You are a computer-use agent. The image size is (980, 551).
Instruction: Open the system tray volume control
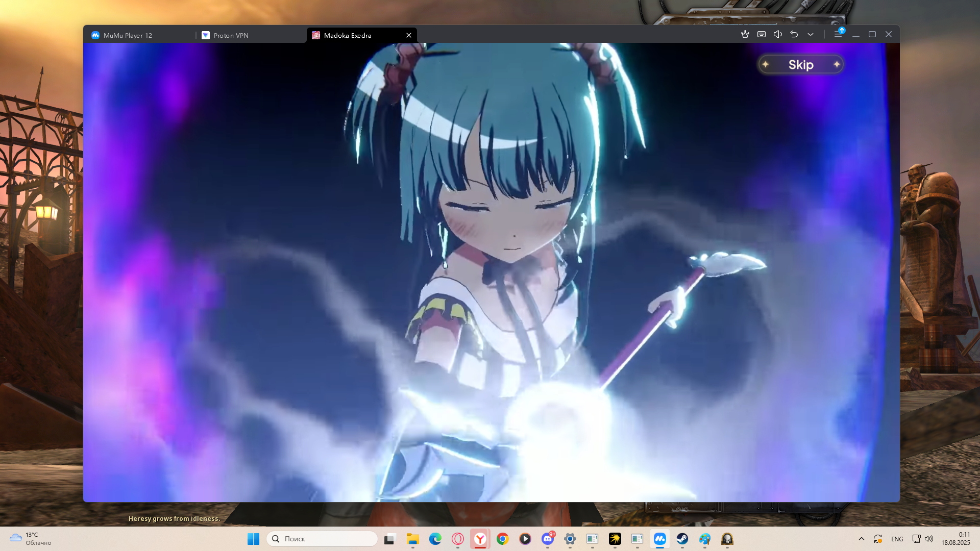pyautogui.click(x=929, y=539)
